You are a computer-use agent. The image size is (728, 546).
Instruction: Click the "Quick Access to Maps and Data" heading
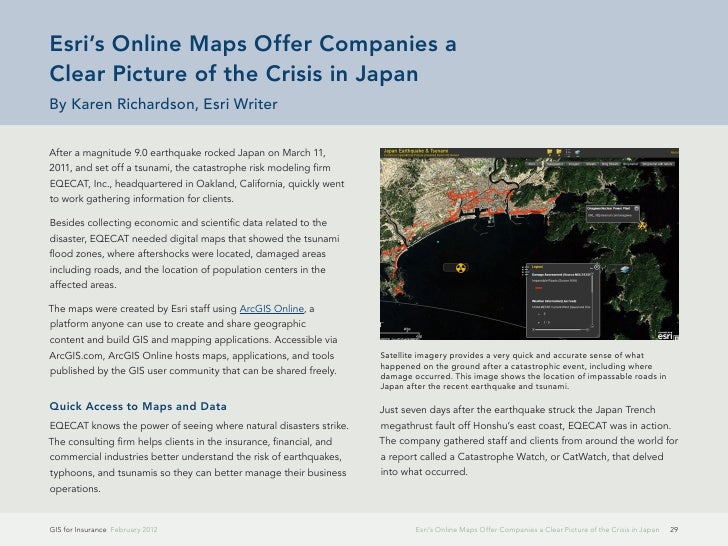pyautogui.click(x=138, y=406)
